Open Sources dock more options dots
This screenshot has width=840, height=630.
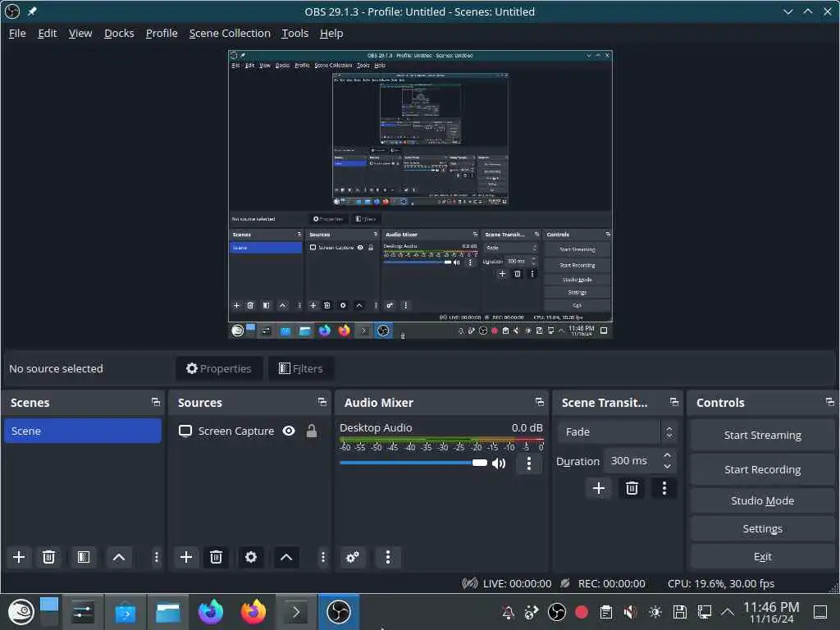[x=322, y=557]
